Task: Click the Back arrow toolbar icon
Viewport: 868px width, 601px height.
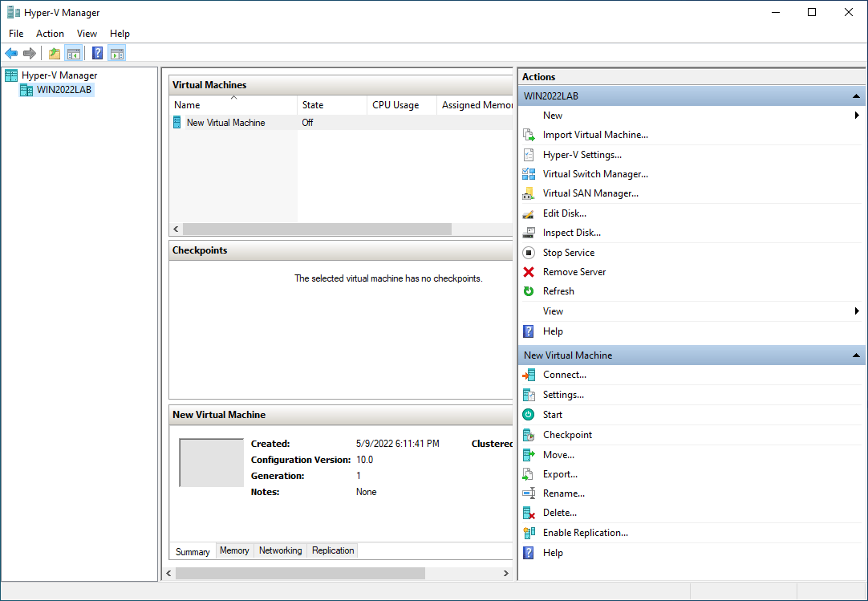Action: tap(11, 53)
